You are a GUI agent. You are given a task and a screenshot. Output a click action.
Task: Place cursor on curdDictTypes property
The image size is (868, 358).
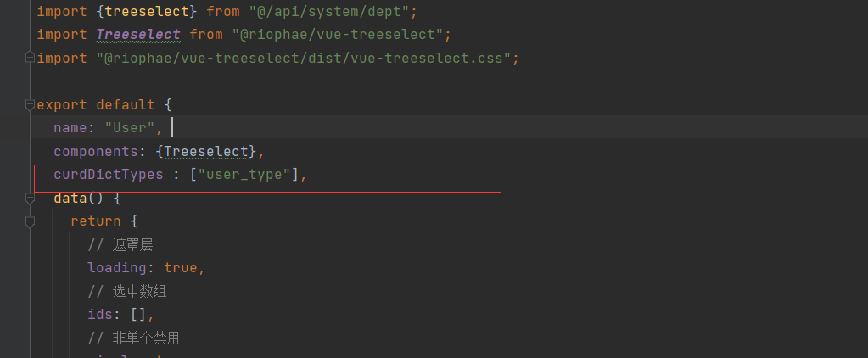coord(108,175)
